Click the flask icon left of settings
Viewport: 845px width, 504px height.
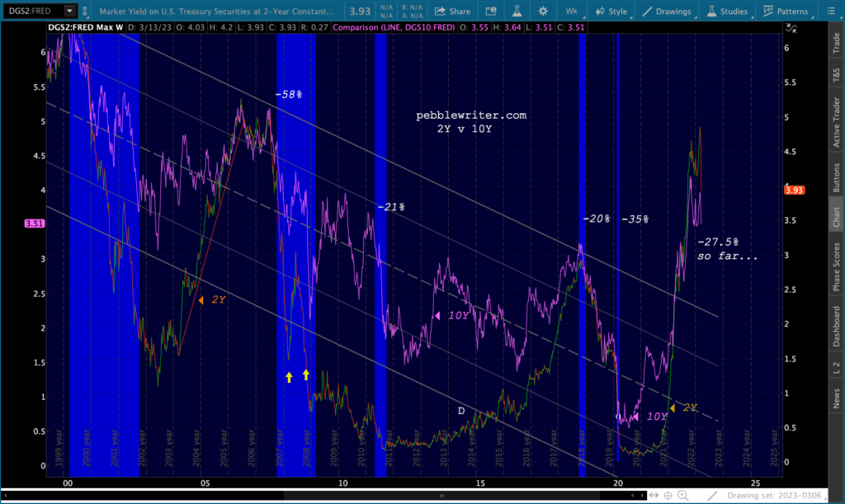pyautogui.click(x=517, y=11)
